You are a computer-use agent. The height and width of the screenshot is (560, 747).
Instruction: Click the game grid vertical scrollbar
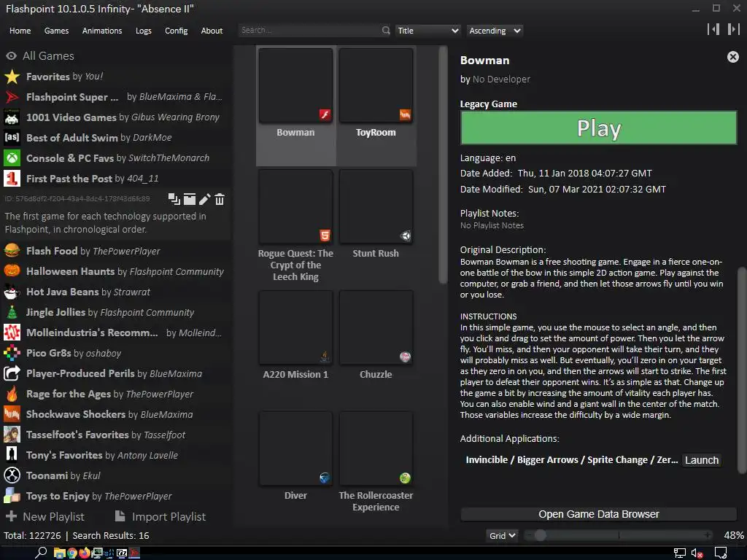pos(443,165)
